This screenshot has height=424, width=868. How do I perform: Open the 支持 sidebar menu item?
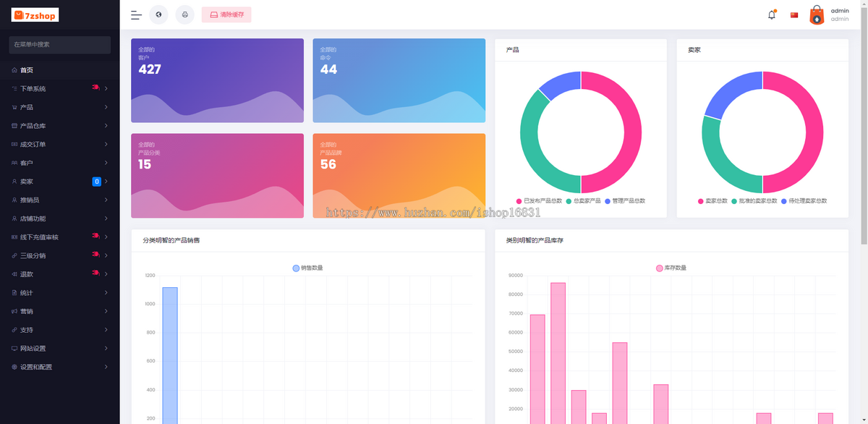(59, 330)
